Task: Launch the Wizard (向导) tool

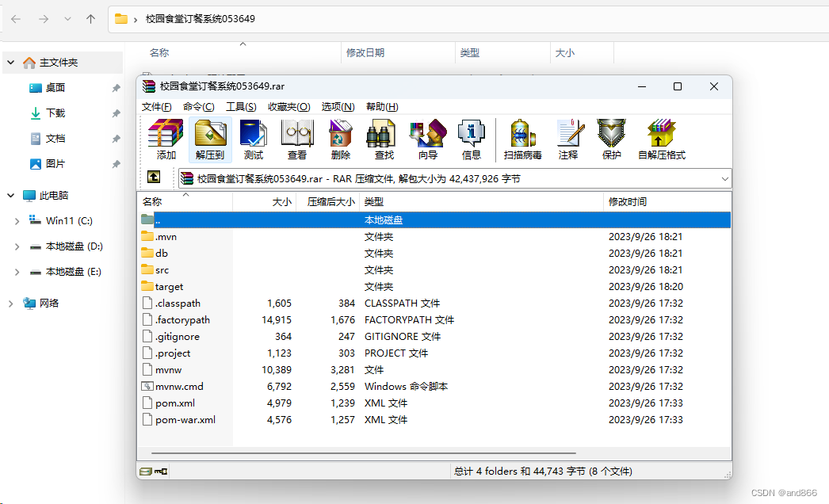Action: click(x=428, y=139)
